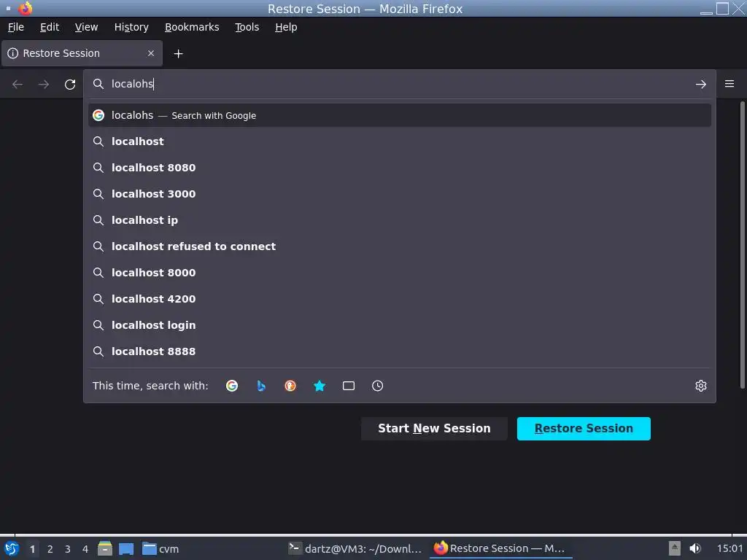This screenshot has height=560, width=747.
Task: Open the Help menu
Action: (286, 27)
